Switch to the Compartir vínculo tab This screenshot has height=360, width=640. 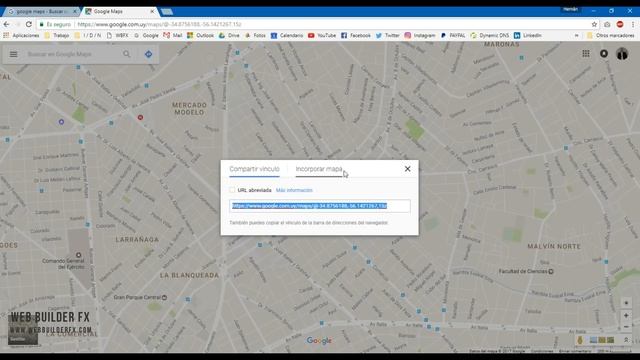254,169
